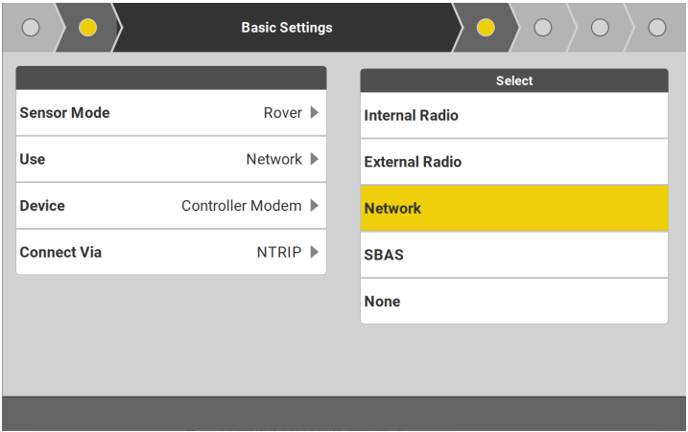This screenshot has width=688, height=432.
Task: Expand the Device arrow next to Controller Modem
Action: (x=315, y=206)
